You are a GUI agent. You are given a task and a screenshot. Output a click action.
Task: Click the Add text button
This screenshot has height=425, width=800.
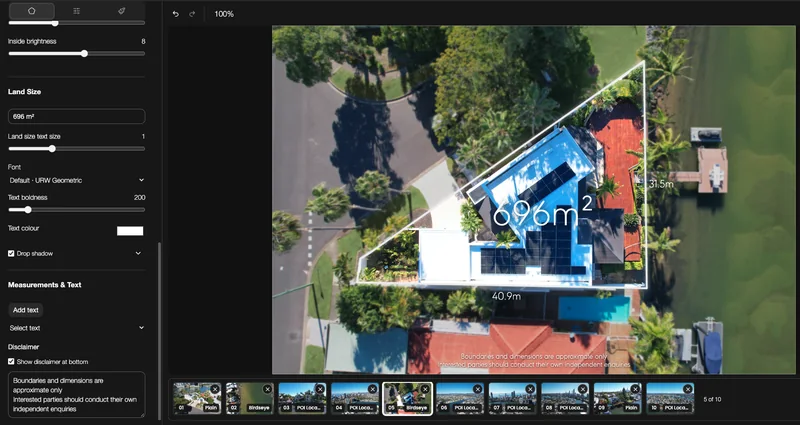pos(26,310)
